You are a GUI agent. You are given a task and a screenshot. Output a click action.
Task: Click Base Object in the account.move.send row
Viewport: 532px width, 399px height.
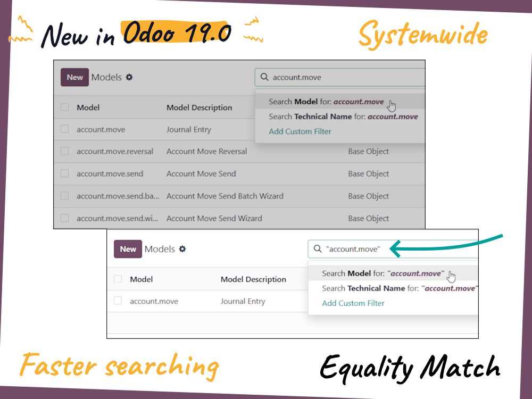[369, 174]
